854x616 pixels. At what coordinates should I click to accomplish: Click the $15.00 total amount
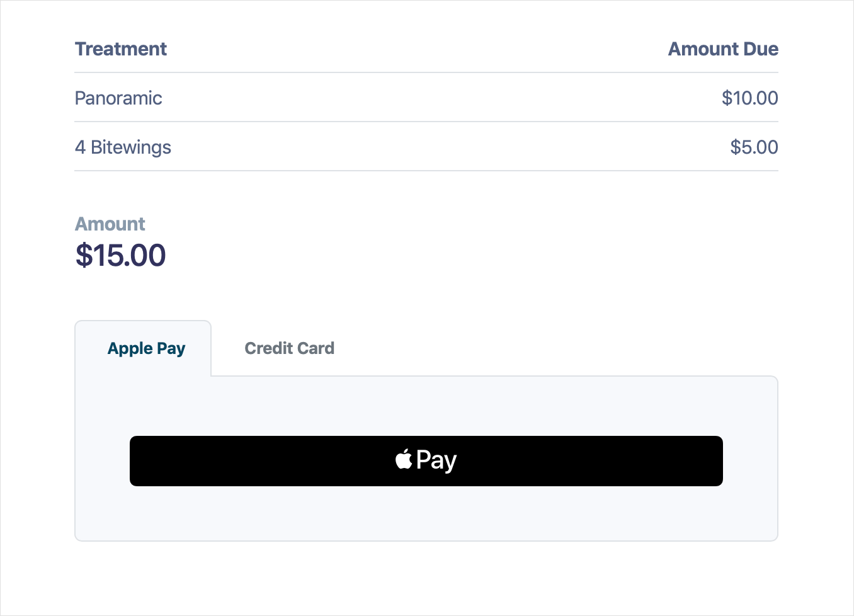pyautogui.click(x=120, y=256)
